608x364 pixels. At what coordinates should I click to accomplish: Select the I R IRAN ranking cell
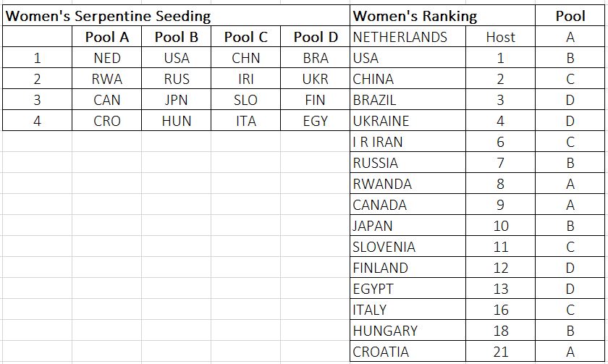pyautogui.click(x=408, y=142)
